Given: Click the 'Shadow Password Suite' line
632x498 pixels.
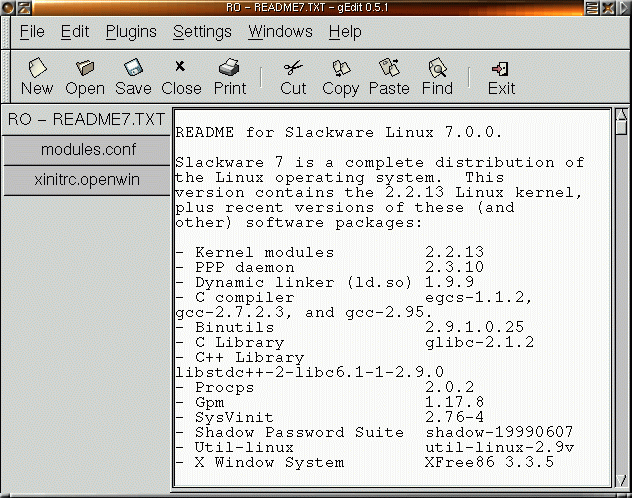Looking at the screenshot, I should coord(299,432).
